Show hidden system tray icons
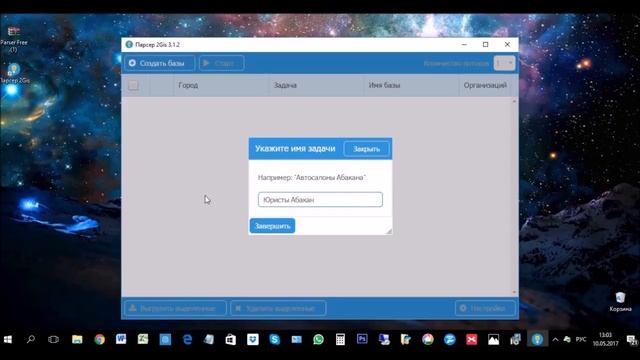Image resolution: width=640 pixels, height=360 pixels. (x=555, y=340)
